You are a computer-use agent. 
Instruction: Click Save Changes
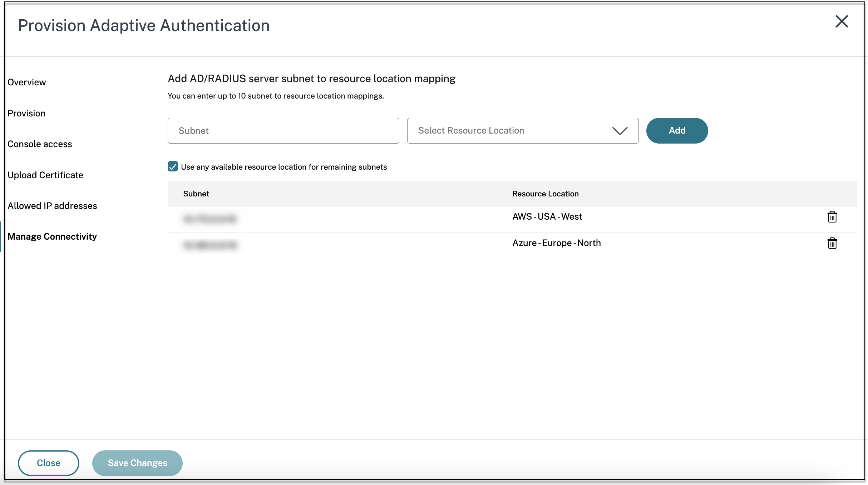pos(137,463)
